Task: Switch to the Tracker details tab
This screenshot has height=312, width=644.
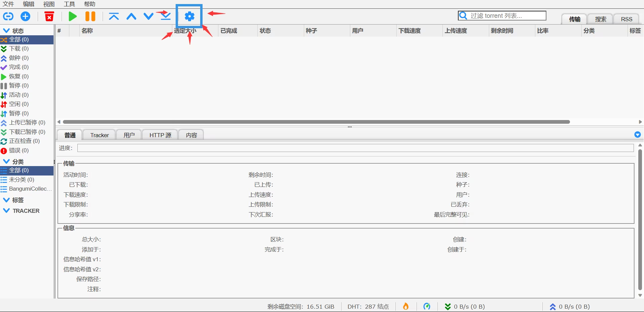Action: (x=100, y=135)
